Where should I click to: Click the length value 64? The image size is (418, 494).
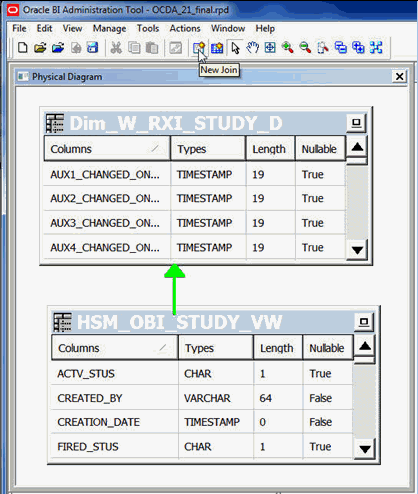coord(266,398)
